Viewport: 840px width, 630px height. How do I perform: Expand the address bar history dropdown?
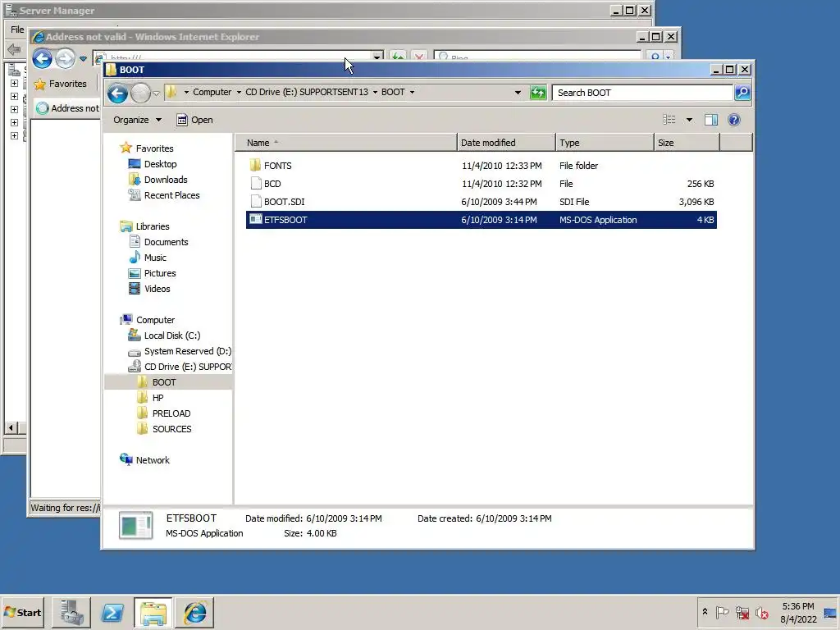pos(518,93)
